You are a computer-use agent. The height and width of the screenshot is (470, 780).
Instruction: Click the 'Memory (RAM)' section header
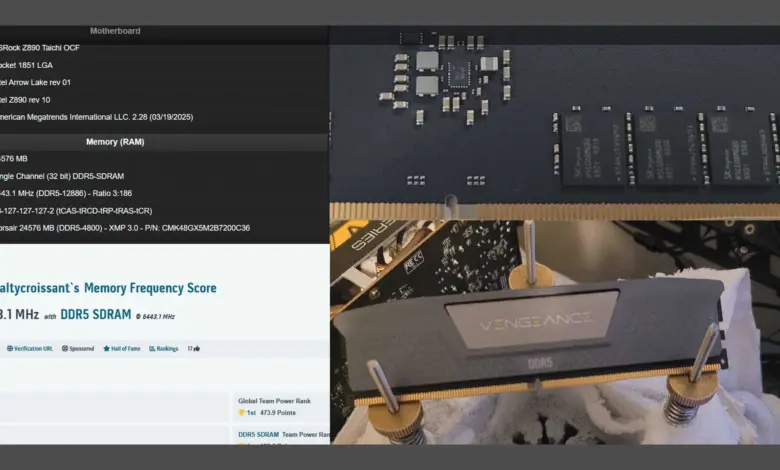click(115, 142)
